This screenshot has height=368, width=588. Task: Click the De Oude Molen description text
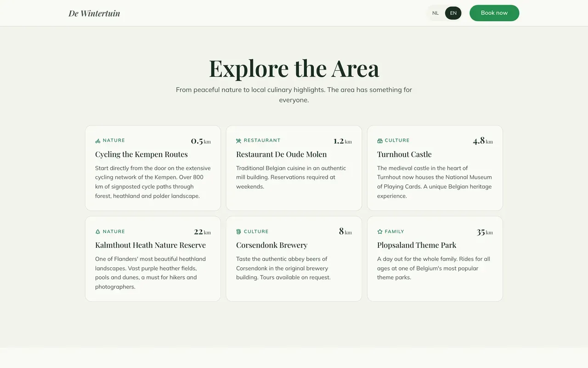coord(291,178)
